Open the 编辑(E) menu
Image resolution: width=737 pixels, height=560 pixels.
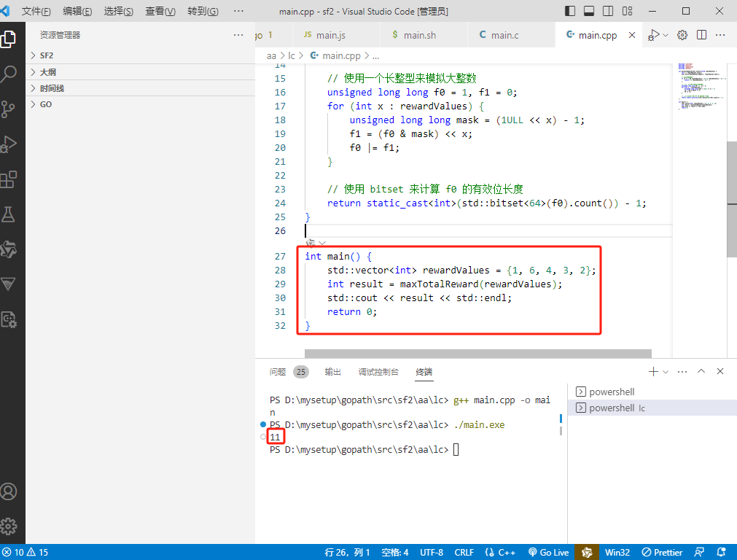point(77,11)
